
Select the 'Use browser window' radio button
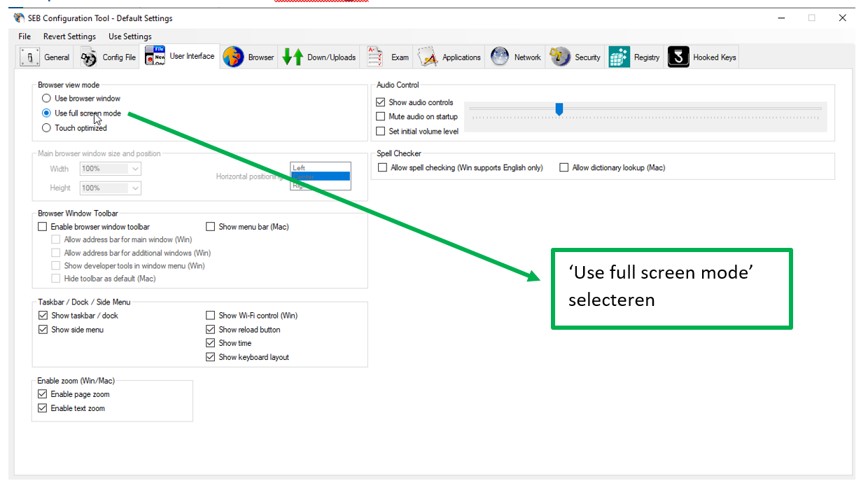46,99
